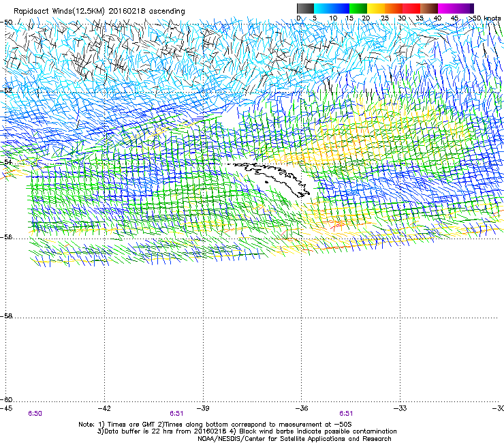Viewport: 504px width, 443px height.
Task: Click the legend tick label '45'
Action: pyautogui.click(x=454, y=18)
